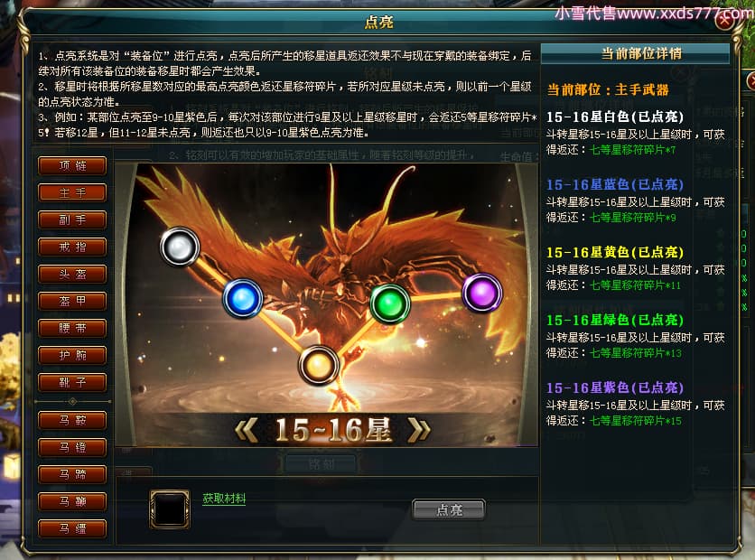Screen dimensions: 755x560
Task: Select the green orb node
Action: [x=390, y=303]
